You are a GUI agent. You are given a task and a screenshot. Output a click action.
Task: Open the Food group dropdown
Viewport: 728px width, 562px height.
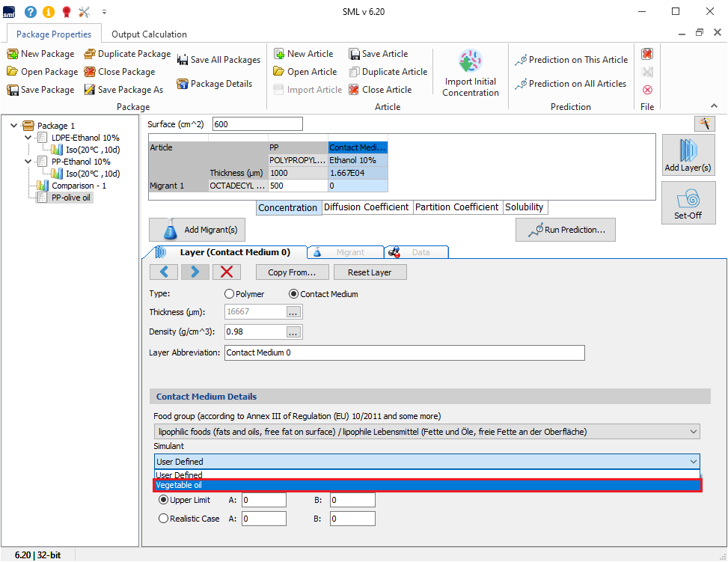[x=426, y=432]
